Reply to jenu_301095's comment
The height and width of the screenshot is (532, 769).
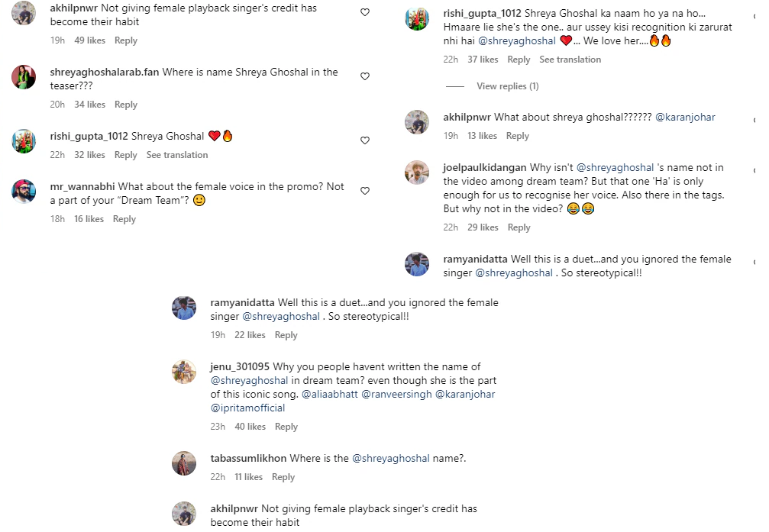click(x=286, y=427)
